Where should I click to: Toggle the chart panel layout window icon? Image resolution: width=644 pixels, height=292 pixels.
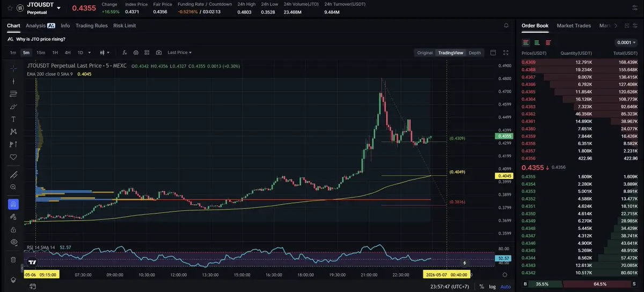[x=494, y=53]
